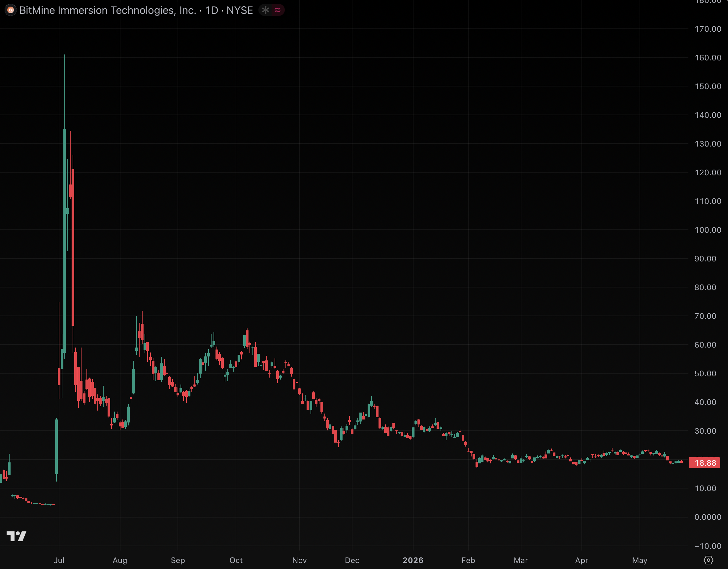Click the red 18.88 last price label
Screen dimensions: 728x569
705,463
